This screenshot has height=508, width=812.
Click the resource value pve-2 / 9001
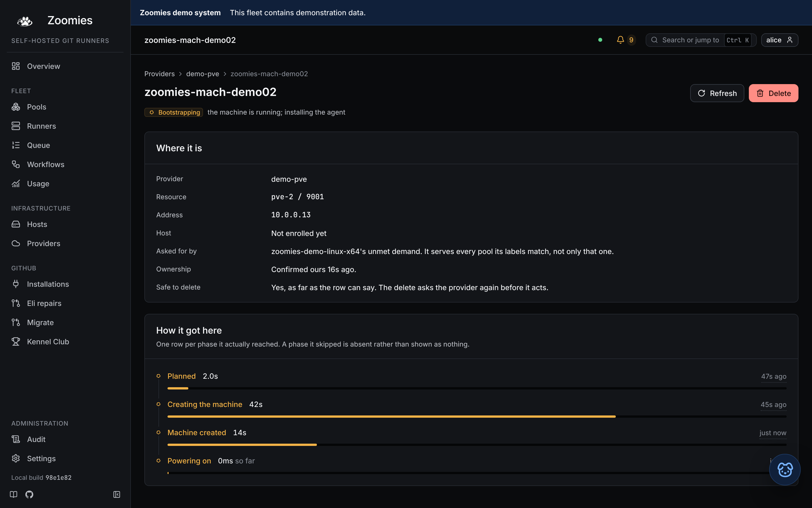pyautogui.click(x=297, y=197)
